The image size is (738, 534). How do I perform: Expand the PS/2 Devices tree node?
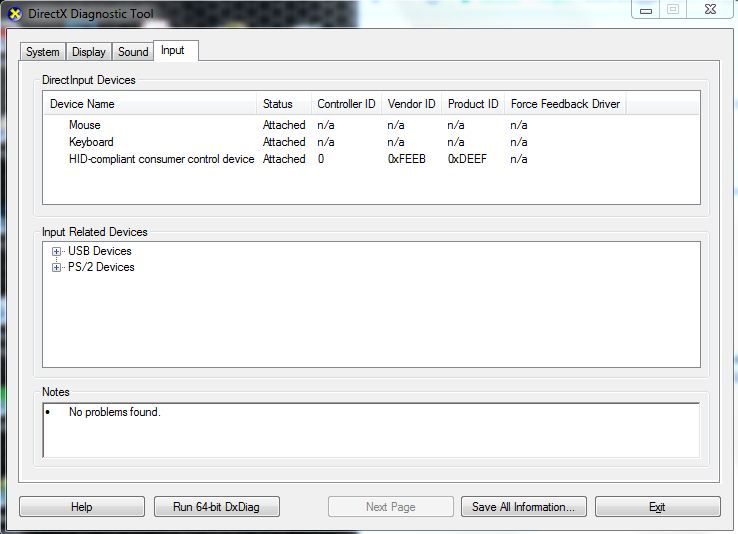click(x=56, y=267)
